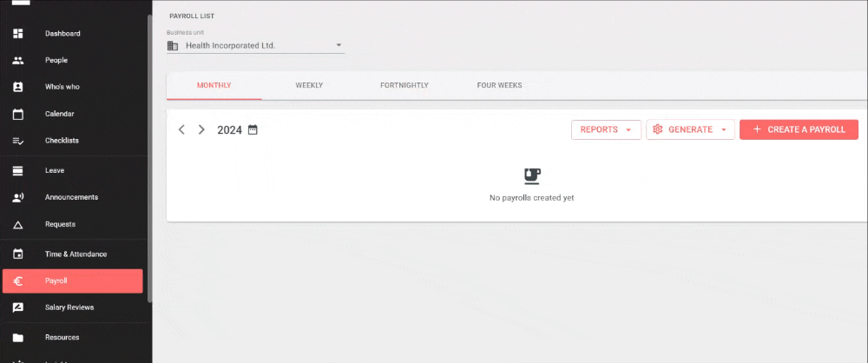Click the Salary Reviews icon
This screenshot has height=363, width=868.
click(x=17, y=307)
